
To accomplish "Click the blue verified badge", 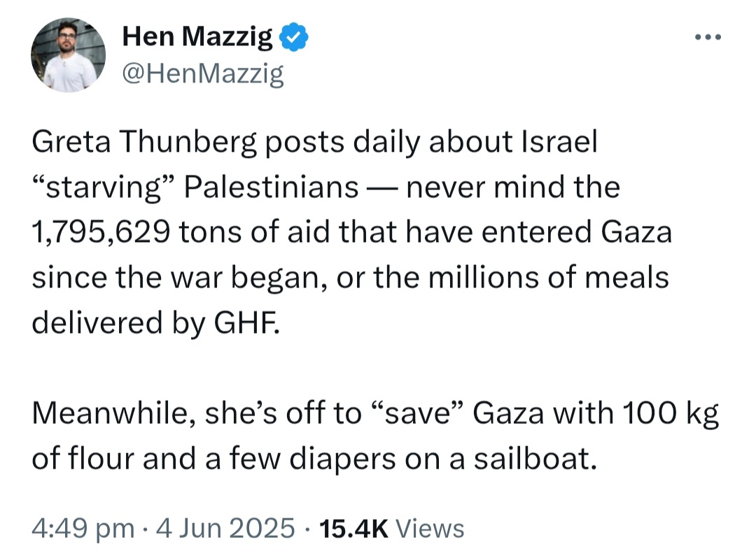I will (x=294, y=38).
